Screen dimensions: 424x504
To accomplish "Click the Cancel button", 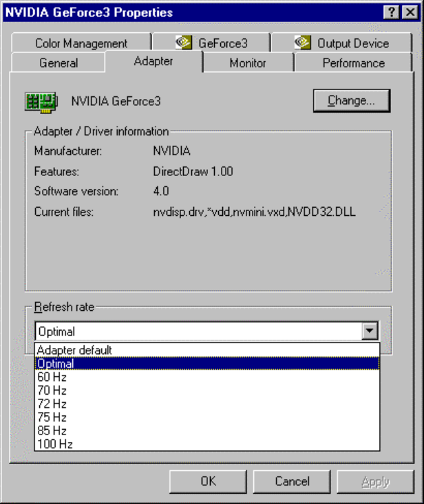I will coord(292,481).
